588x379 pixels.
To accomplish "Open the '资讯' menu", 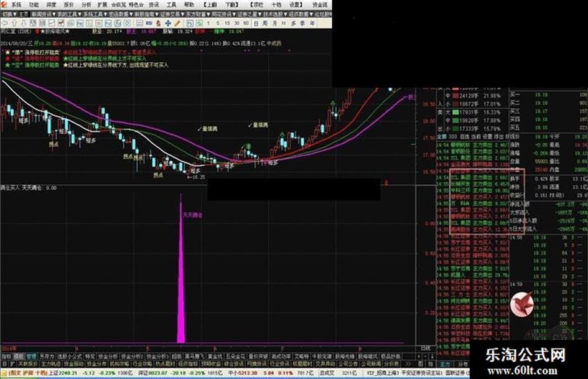I will tap(154, 4).
